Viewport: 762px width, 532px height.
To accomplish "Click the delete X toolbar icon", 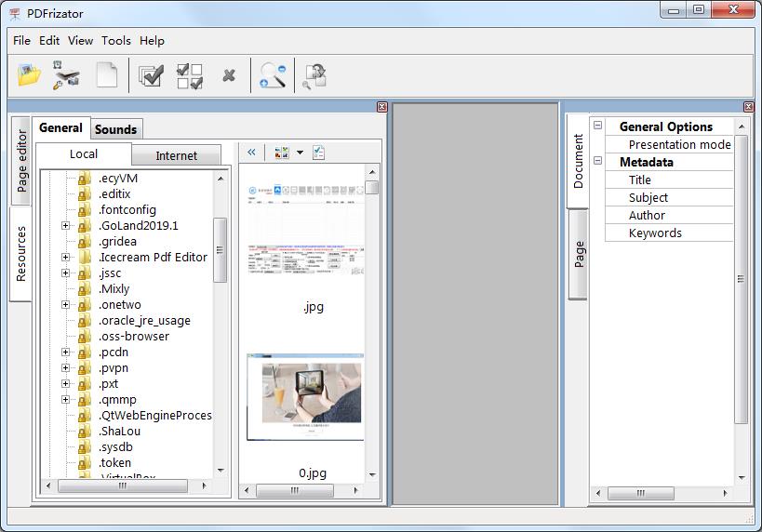I will 229,75.
